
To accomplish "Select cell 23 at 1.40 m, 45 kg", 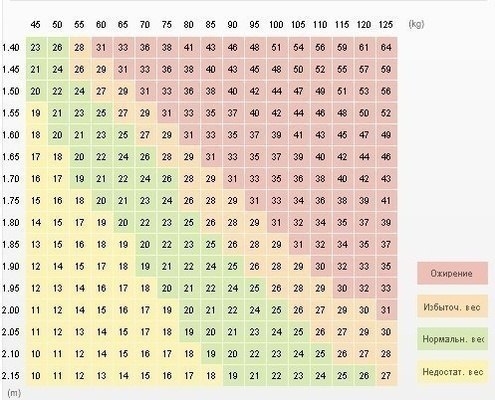I will (x=36, y=47).
